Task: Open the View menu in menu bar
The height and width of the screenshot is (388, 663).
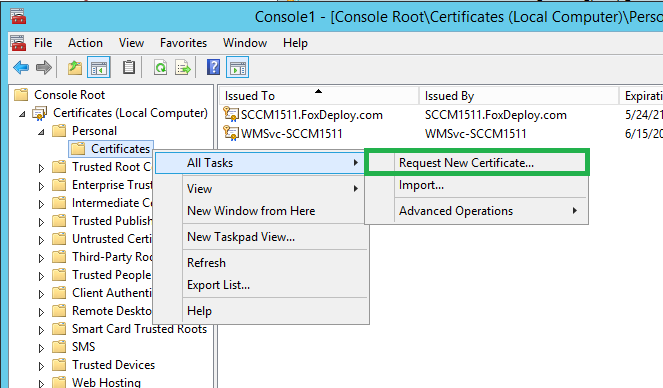Action: click(x=132, y=43)
